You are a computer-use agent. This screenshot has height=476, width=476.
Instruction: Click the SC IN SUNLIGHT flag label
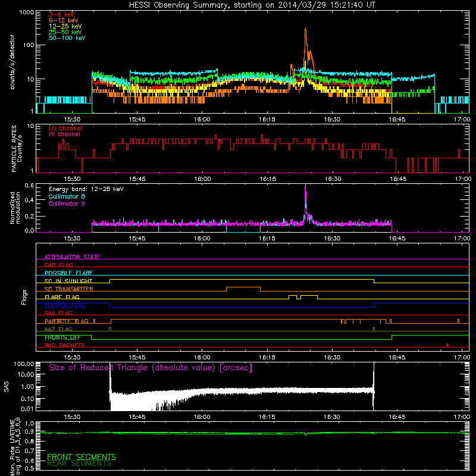(x=68, y=281)
